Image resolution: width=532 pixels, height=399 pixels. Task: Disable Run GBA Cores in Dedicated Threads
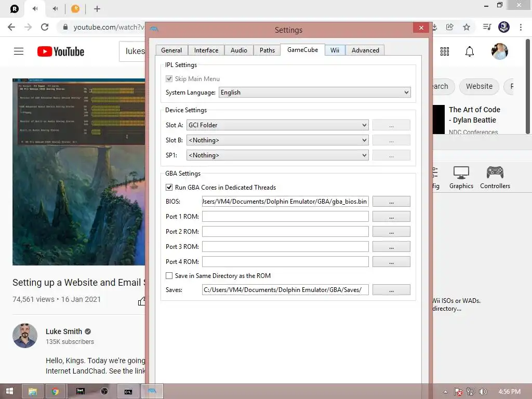coord(169,187)
